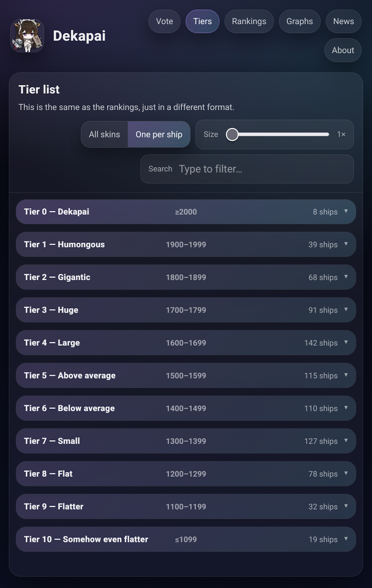372x588 pixels.
Task: Click the triangle icon on Tier 5 row
Action: (x=346, y=375)
